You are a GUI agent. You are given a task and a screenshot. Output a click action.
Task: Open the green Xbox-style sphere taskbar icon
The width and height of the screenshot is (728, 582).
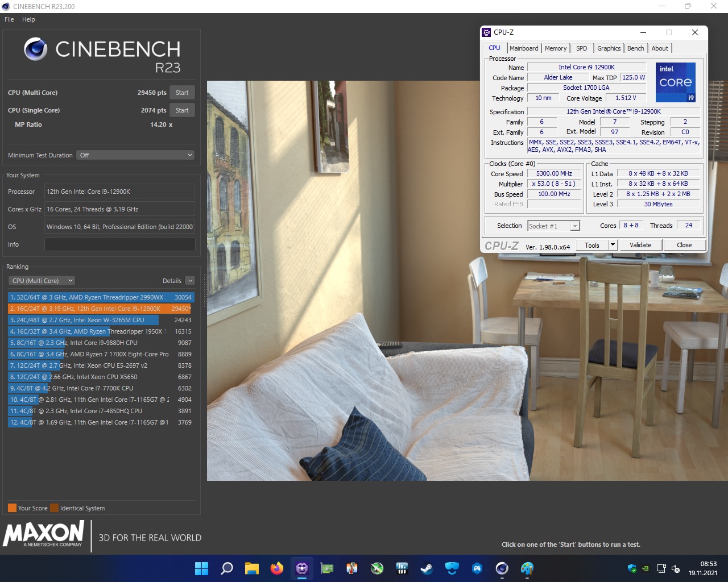click(x=377, y=568)
